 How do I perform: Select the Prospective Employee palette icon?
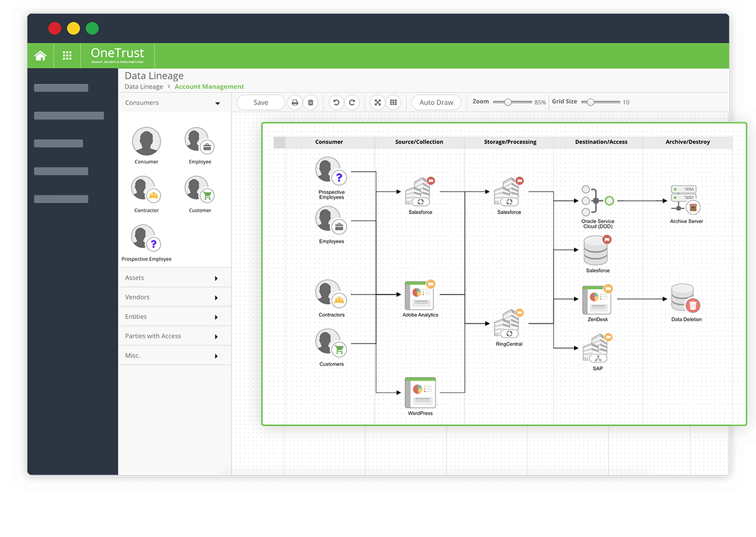[146, 239]
